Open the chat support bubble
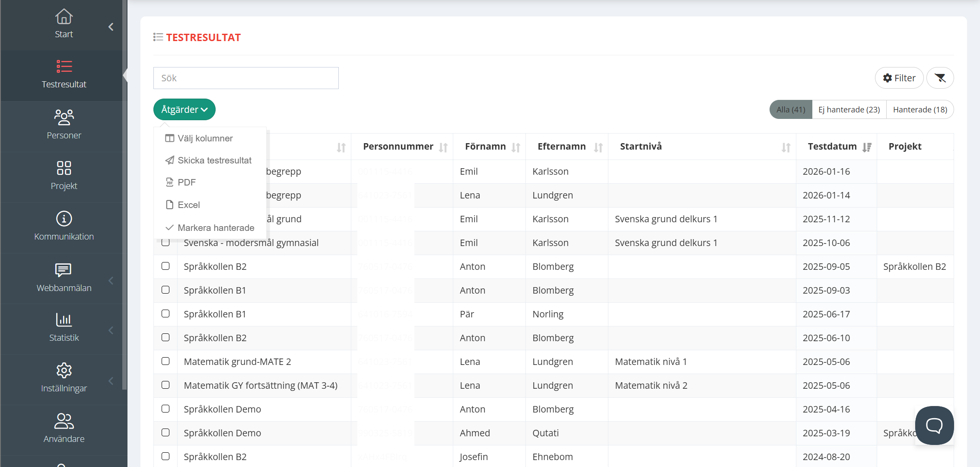Viewport: 980px width, 467px height. 934,425
